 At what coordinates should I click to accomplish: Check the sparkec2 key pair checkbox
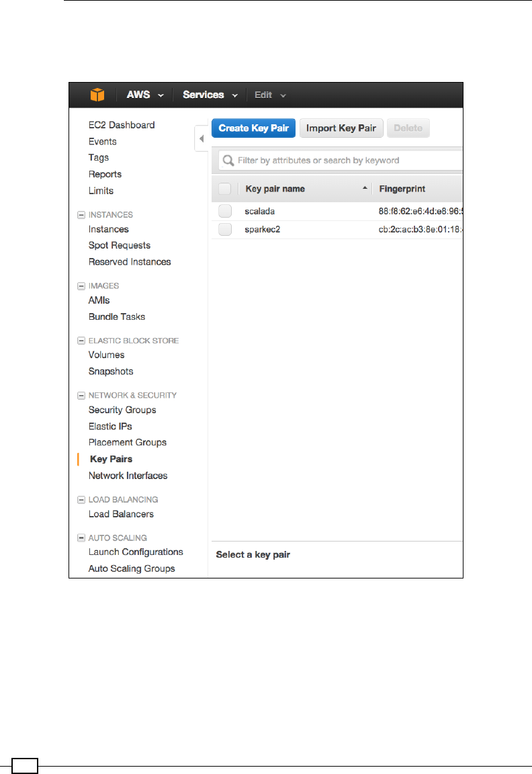pos(225,230)
